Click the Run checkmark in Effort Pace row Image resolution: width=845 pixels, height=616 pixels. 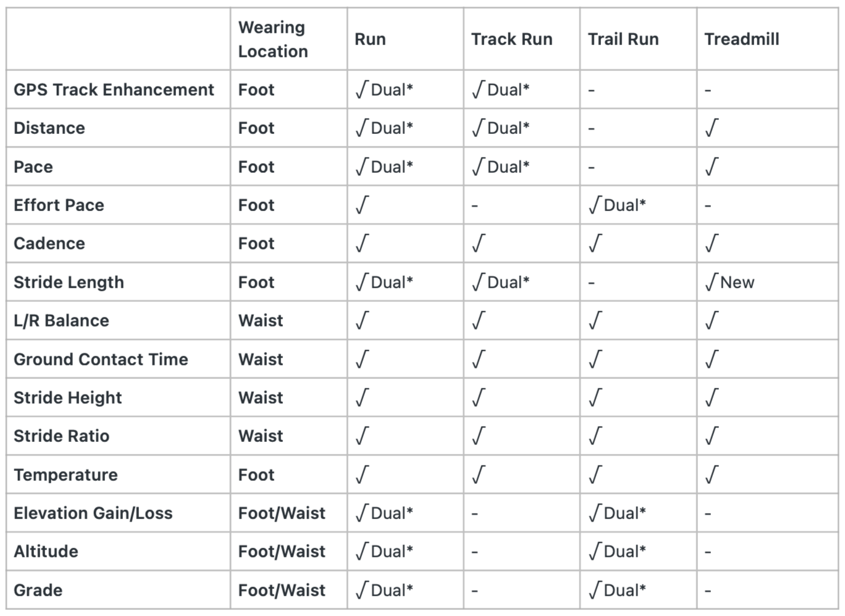pyautogui.click(x=363, y=206)
